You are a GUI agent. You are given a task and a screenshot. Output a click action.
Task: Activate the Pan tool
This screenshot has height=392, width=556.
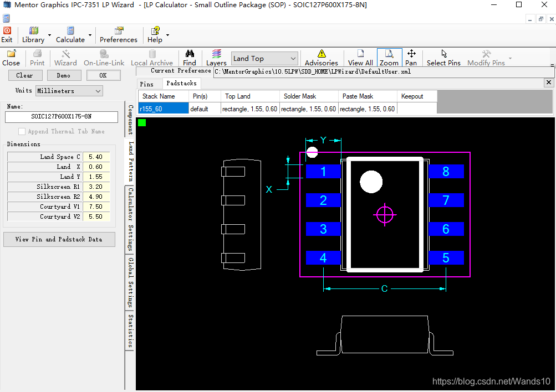pos(411,58)
